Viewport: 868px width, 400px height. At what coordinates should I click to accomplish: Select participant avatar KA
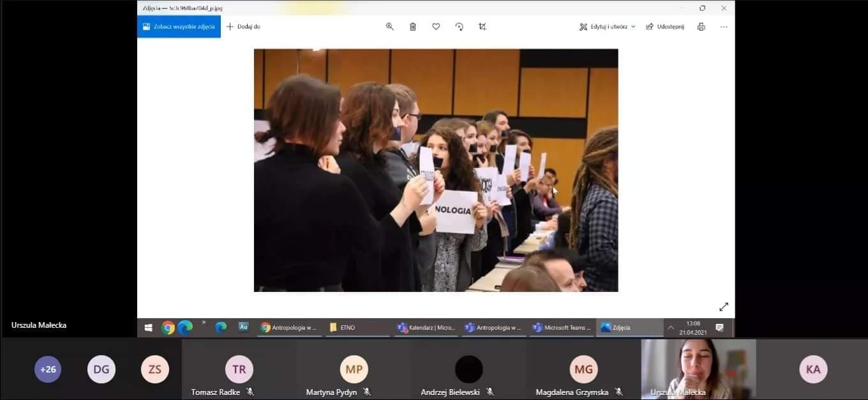click(813, 369)
